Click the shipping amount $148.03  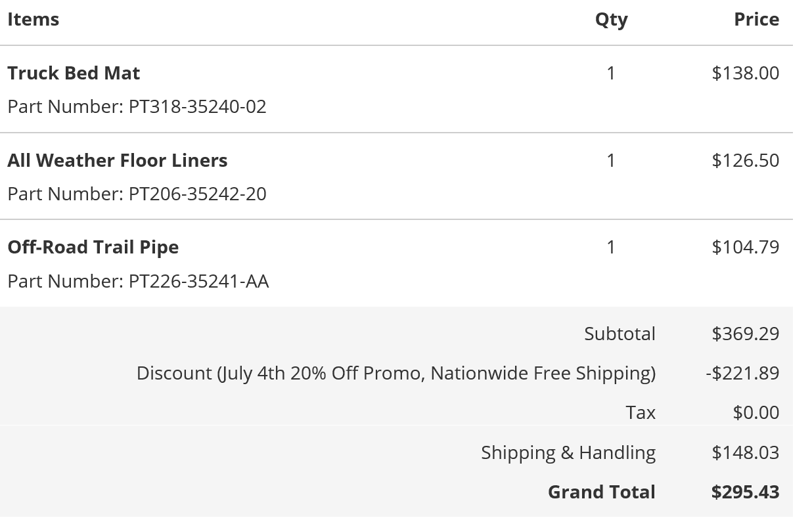click(x=746, y=453)
